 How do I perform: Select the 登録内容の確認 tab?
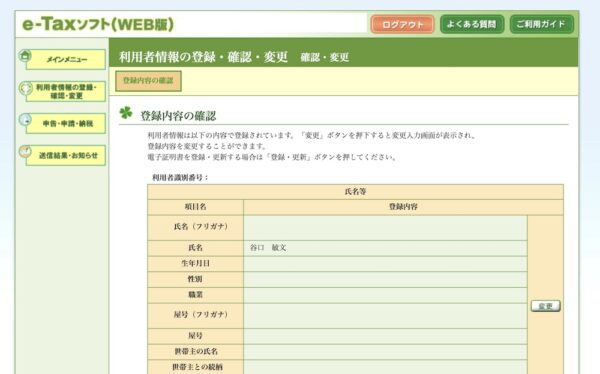point(148,81)
